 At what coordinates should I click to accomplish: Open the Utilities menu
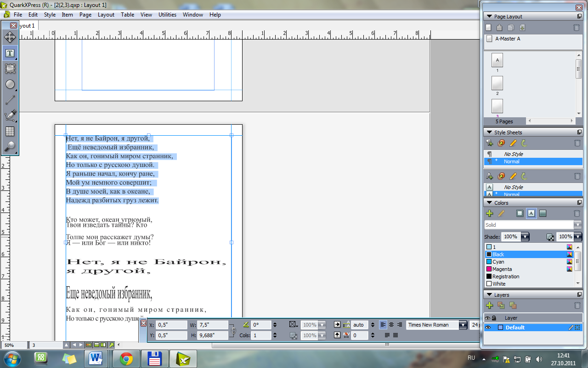pos(168,15)
